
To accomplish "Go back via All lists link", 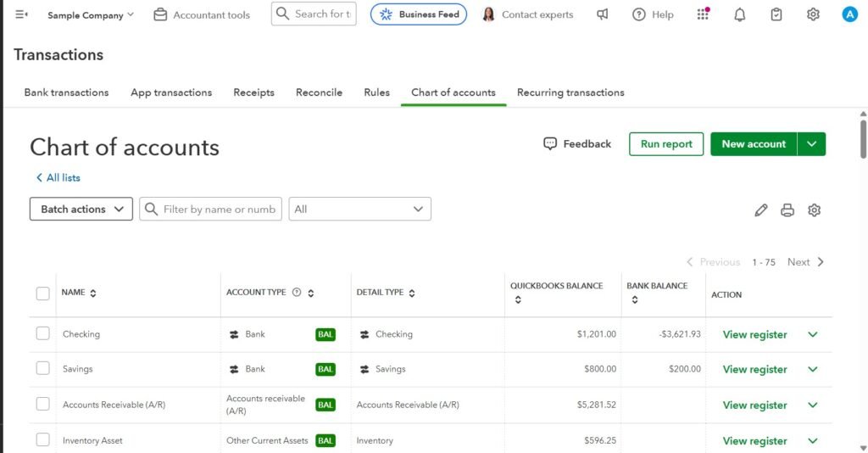I will (58, 177).
